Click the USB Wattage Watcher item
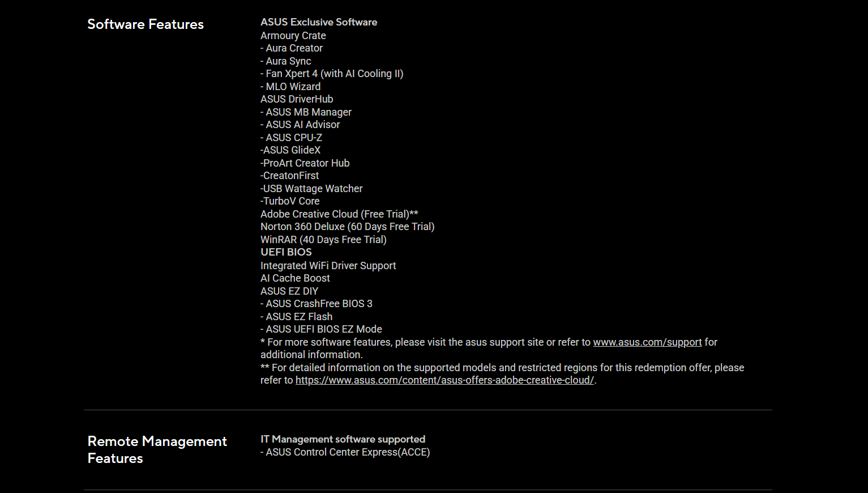The width and height of the screenshot is (868, 493). (x=313, y=189)
